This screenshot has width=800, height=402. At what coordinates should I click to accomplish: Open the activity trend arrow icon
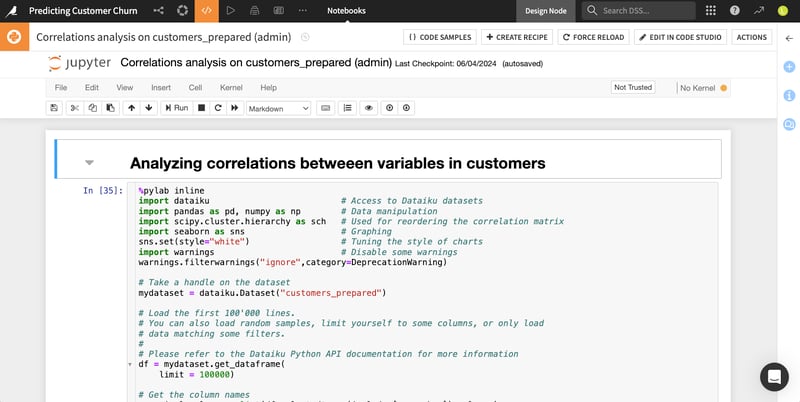click(759, 11)
